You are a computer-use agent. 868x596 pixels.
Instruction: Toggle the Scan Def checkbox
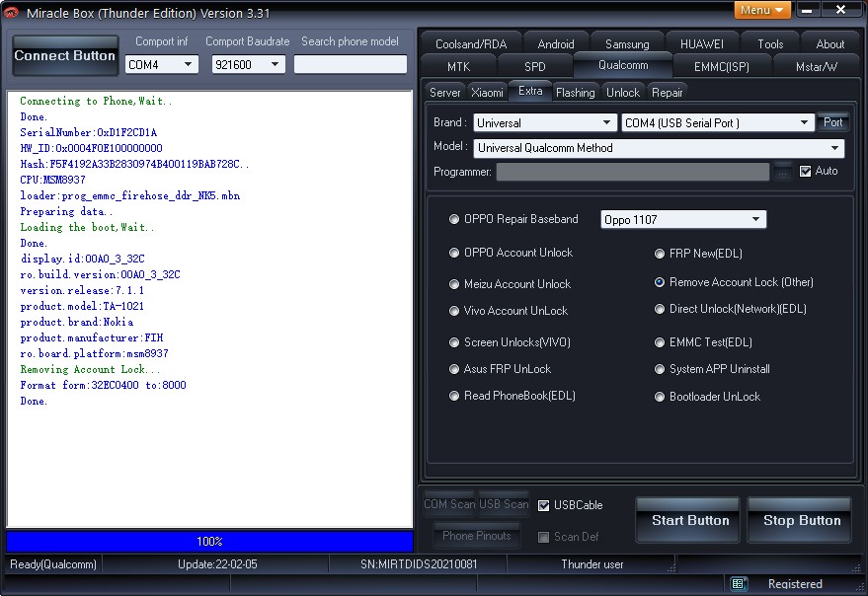543,537
